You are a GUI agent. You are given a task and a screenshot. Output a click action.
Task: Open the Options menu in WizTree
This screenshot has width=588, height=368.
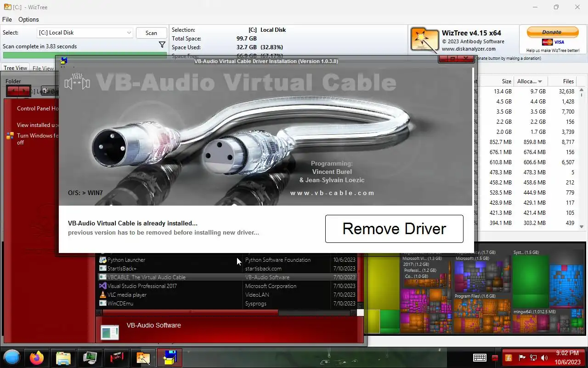click(28, 19)
